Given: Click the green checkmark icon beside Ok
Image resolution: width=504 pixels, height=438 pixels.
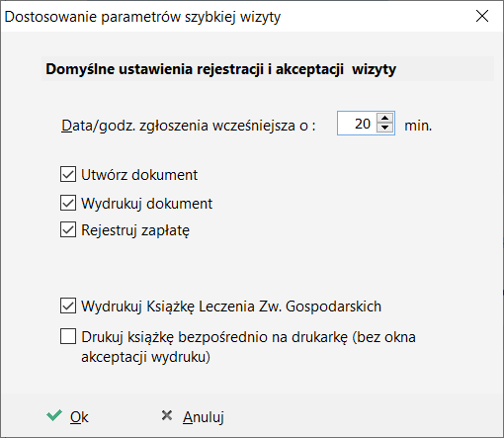Looking at the screenshot, I should pyautogui.click(x=54, y=416).
